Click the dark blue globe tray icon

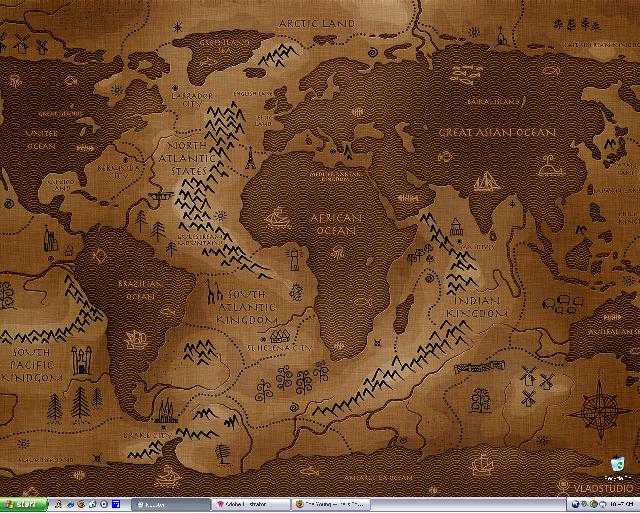[576, 504]
